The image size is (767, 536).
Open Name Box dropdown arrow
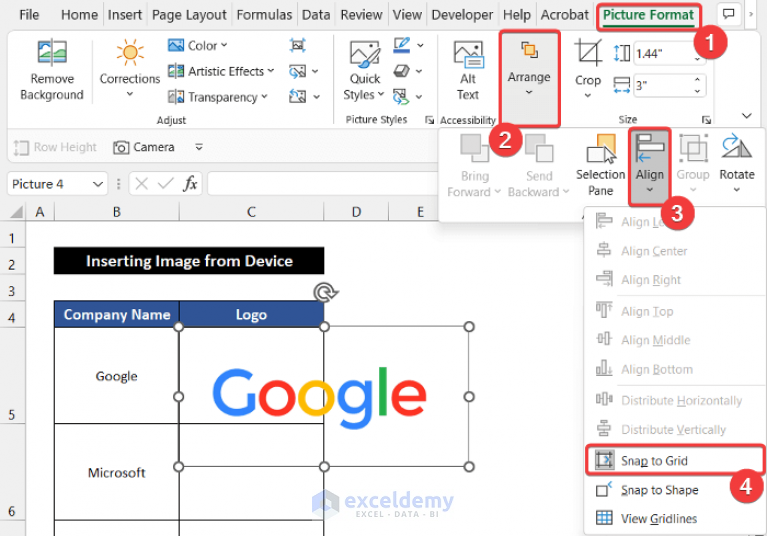(98, 184)
